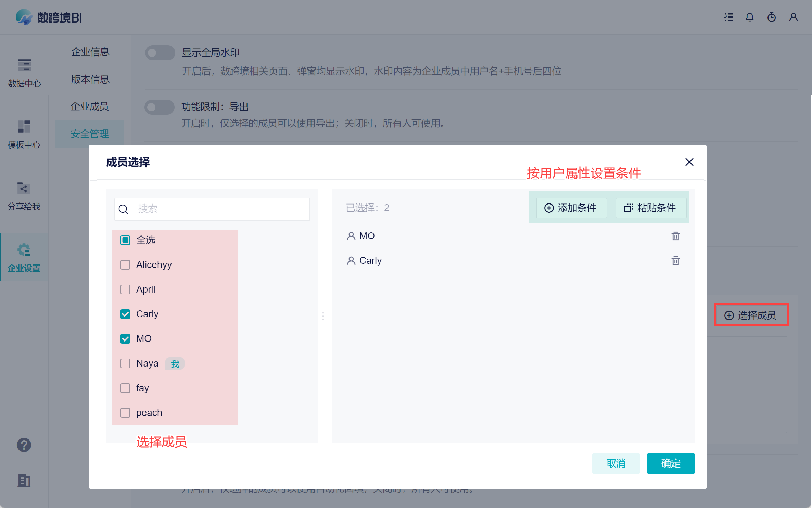Click the enterprise building icon at bottom left
Screen dimensions: 812x508
click(x=24, y=481)
